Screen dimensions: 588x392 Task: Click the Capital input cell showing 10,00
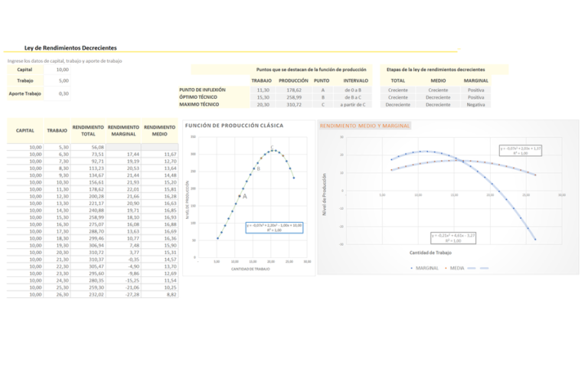[58, 70]
